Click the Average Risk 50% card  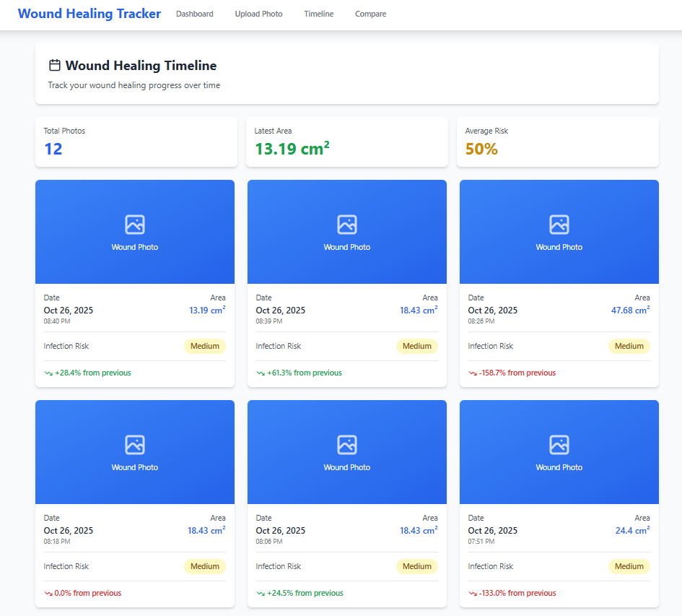tap(558, 142)
